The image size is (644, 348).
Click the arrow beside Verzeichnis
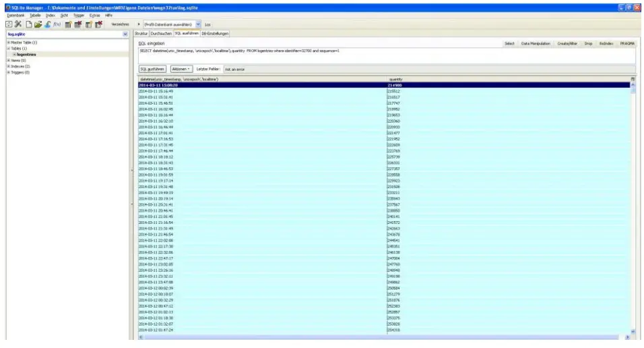click(139, 25)
